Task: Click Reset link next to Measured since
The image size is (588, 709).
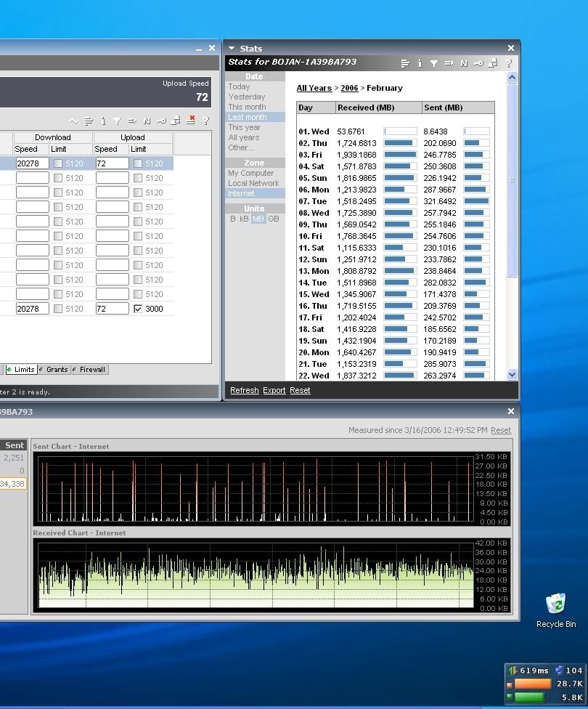Action: (x=501, y=430)
